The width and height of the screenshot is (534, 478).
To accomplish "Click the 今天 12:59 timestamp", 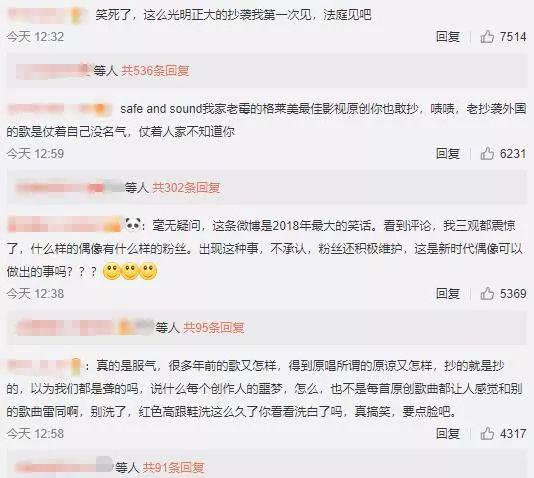I will (x=35, y=154).
